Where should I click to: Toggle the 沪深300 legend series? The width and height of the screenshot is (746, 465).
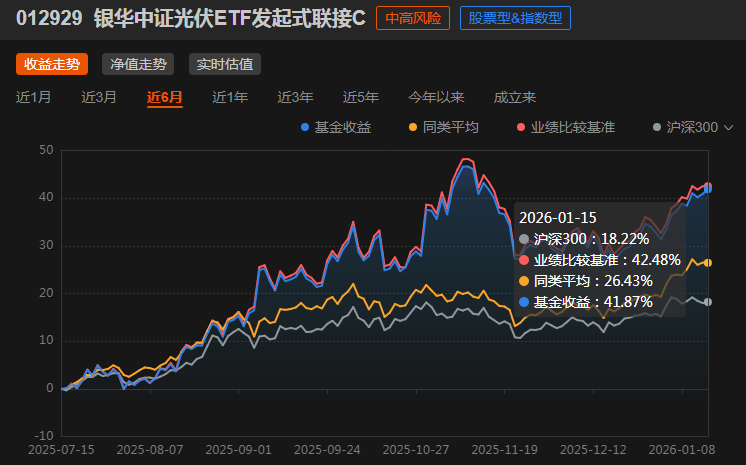pos(686,127)
